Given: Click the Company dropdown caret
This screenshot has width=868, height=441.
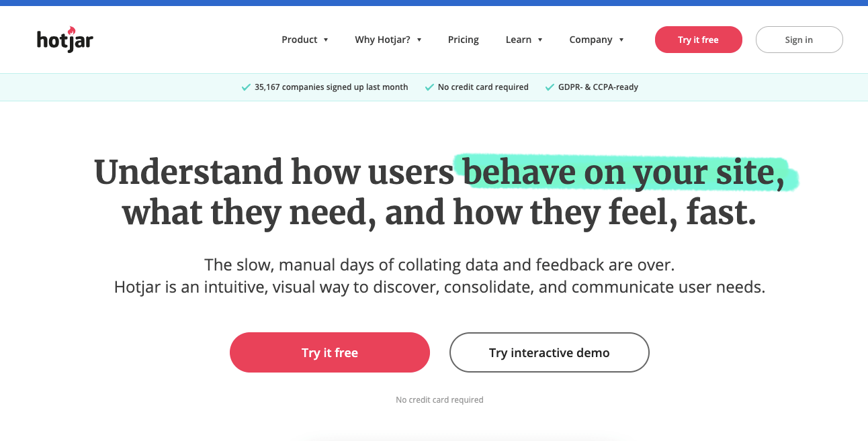Looking at the screenshot, I should (x=621, y=40).
